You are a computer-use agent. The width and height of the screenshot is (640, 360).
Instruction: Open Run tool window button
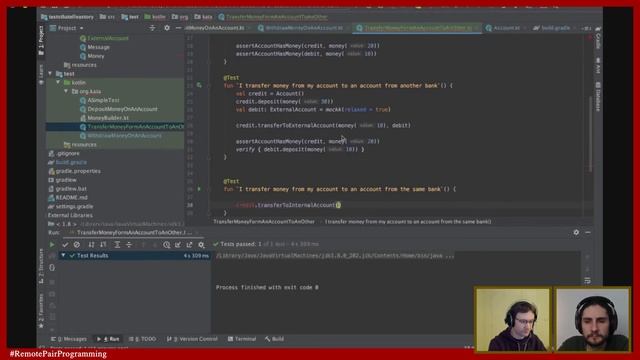click(108, 339)
